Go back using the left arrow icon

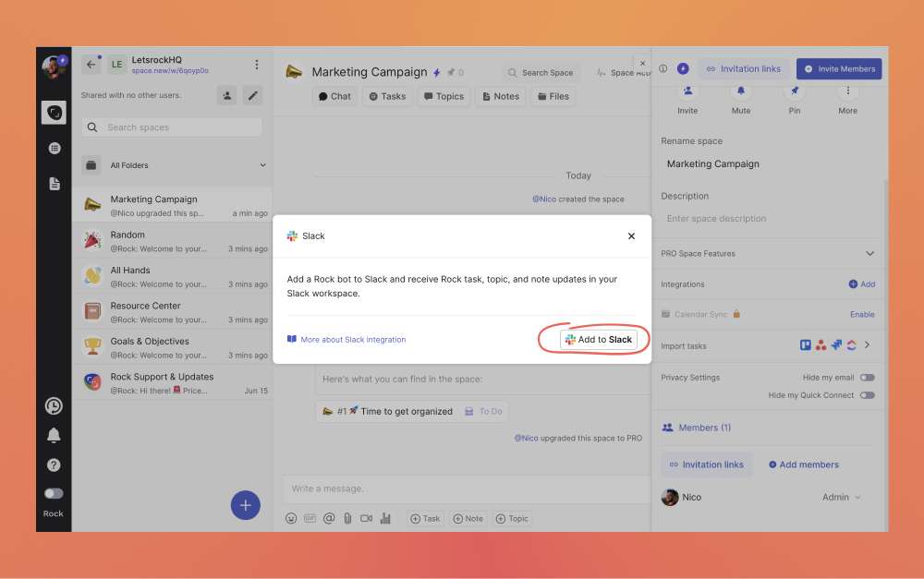point(91,65)
